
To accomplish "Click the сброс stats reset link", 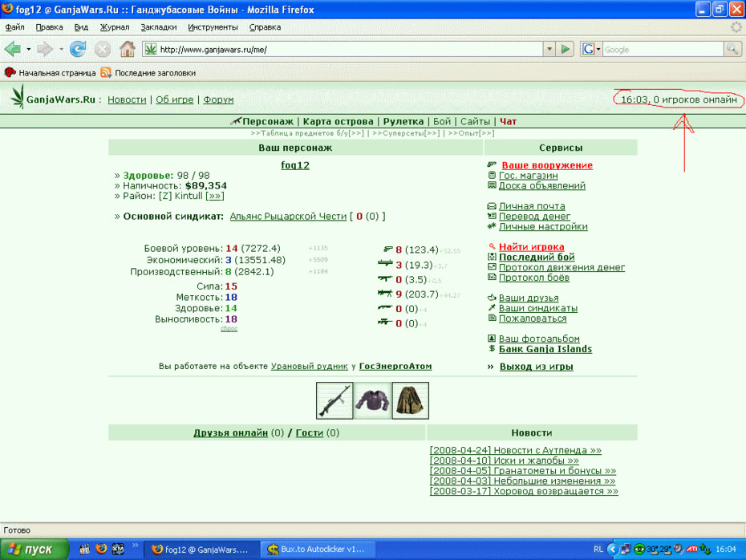I will point(229,328).
